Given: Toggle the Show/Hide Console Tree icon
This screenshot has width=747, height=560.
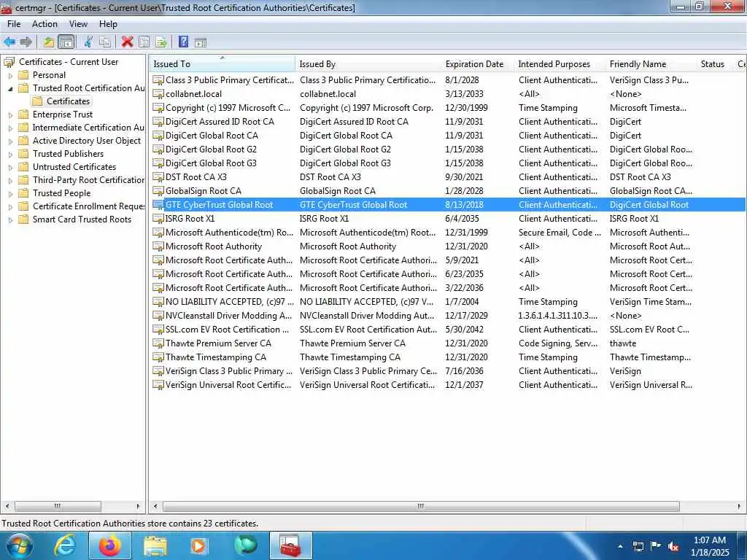Looking at the screenshot, I should tap(66, 42).
